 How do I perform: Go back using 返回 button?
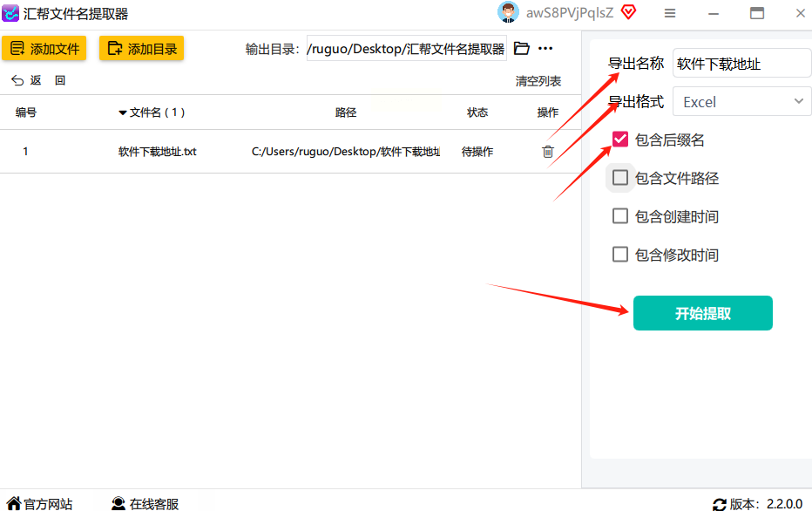37,80
